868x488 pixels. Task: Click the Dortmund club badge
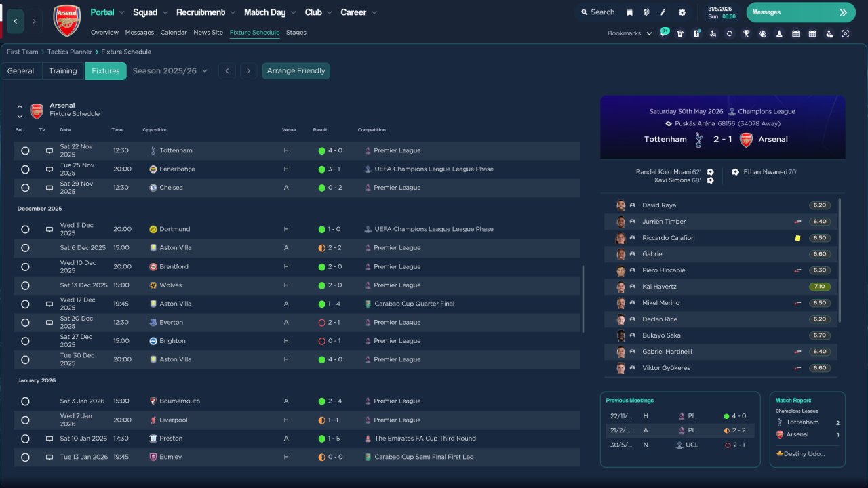pyautogui.click(x=153, y=230)
